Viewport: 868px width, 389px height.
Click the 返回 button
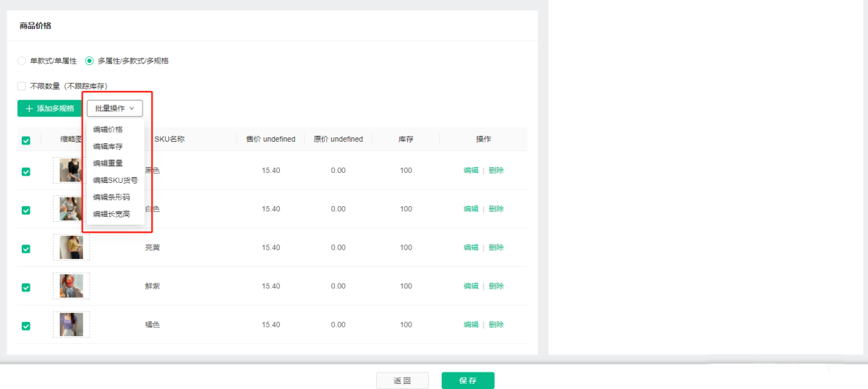pos(402,381)
